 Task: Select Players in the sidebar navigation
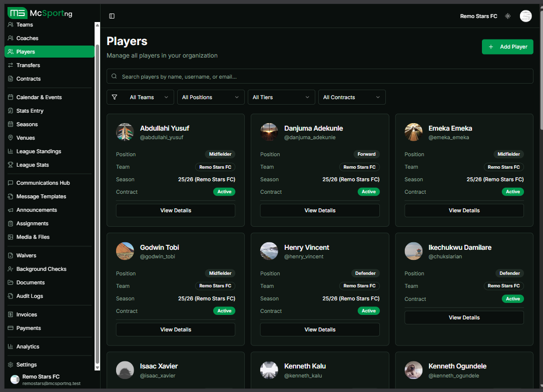point(26,52)
